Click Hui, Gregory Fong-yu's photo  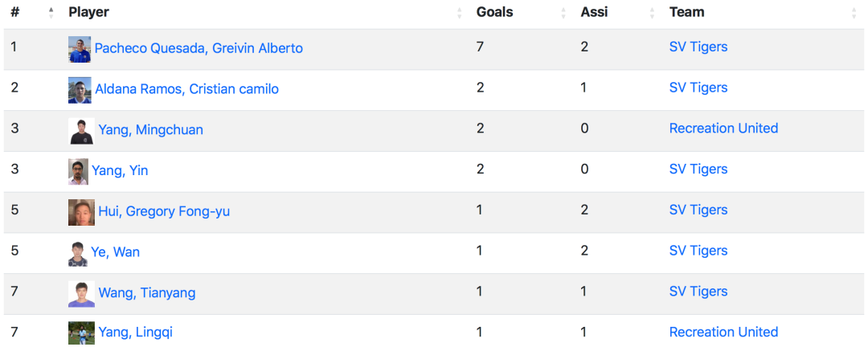pyautogui.click(x=81, y=213)
